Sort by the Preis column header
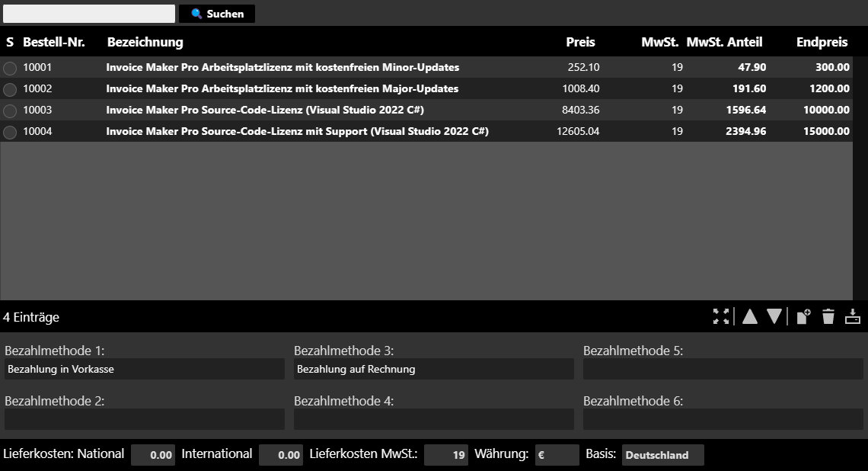 coord(580,42)
